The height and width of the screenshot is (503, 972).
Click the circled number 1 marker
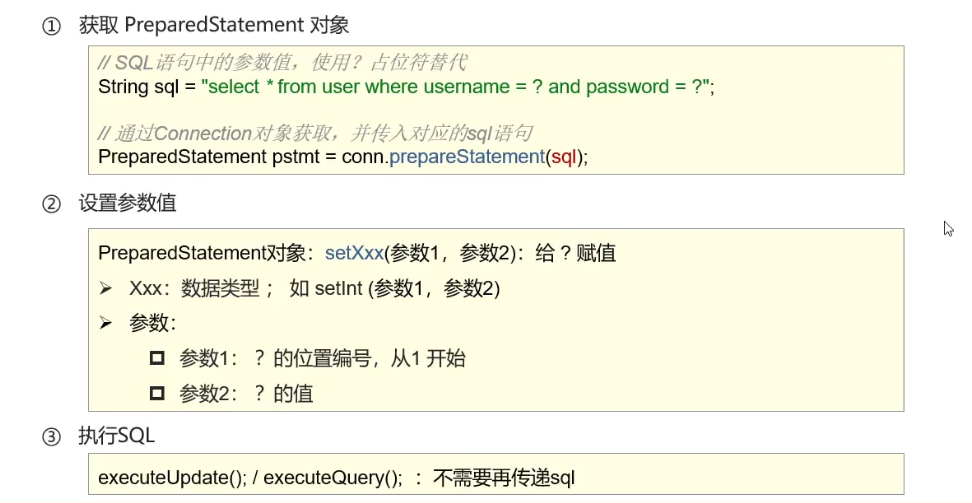click(x=51, y=27)
